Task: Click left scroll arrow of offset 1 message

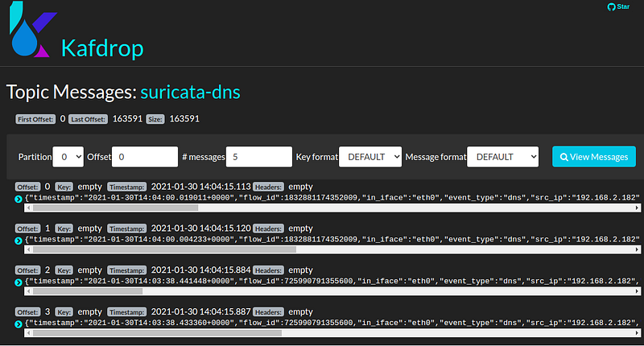Action: click(x=28, y=249)
